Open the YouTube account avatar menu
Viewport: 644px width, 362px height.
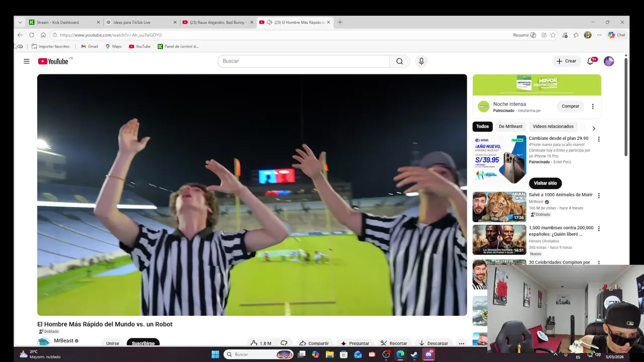(x=609, y=61)
